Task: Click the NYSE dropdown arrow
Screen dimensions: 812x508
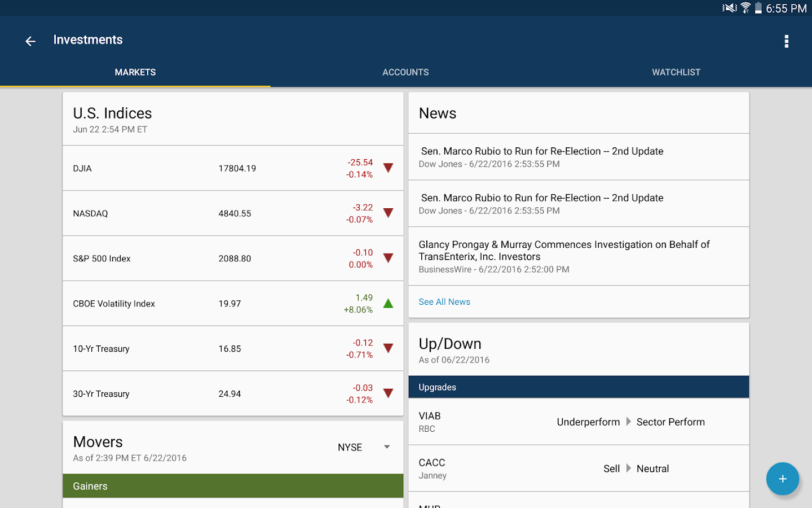Action: (x=387, y=447)
